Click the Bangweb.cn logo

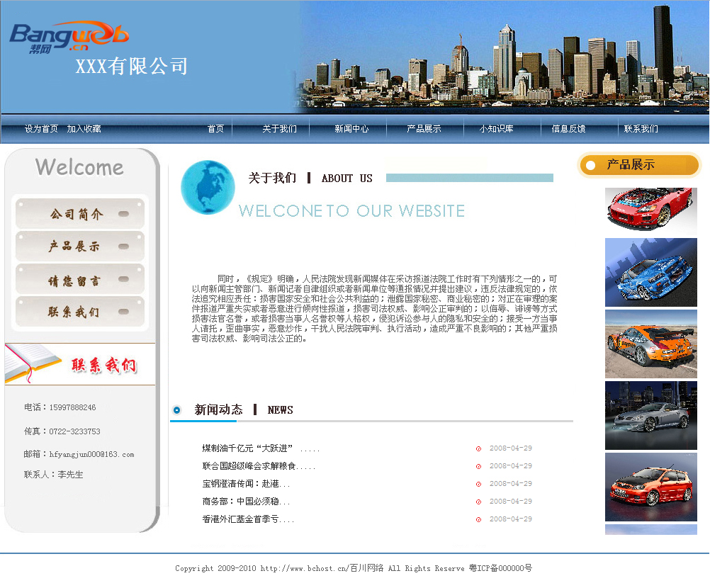coord(69,36)
